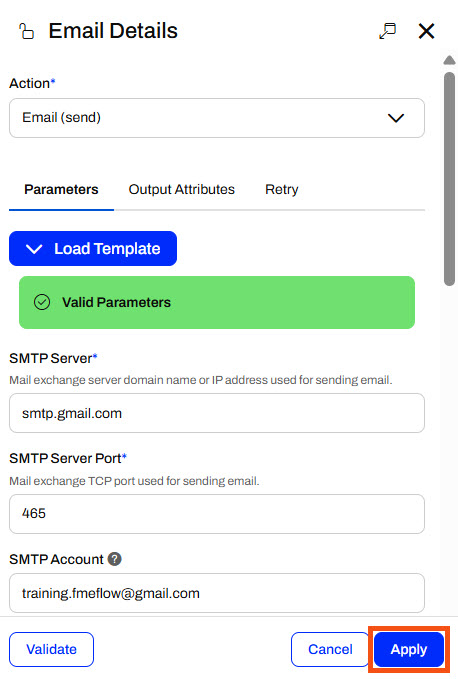Focus the SMTP Server Port field

coord(217,514)
